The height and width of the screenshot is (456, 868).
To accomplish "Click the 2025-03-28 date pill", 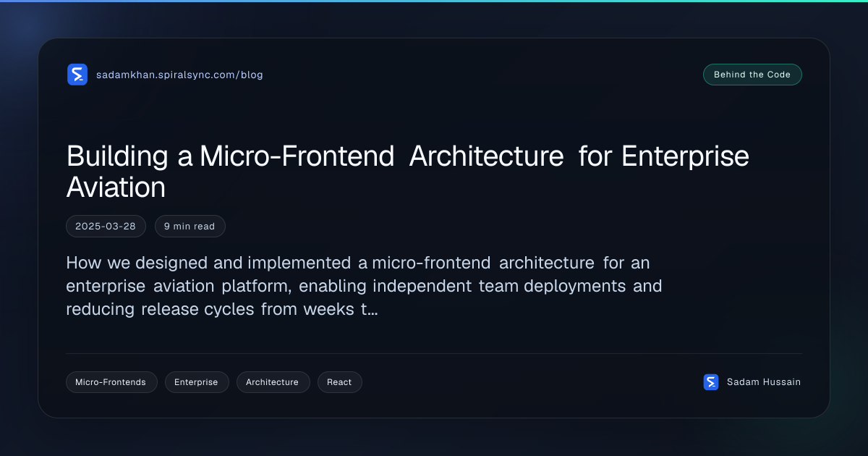I will click(106, 227).
